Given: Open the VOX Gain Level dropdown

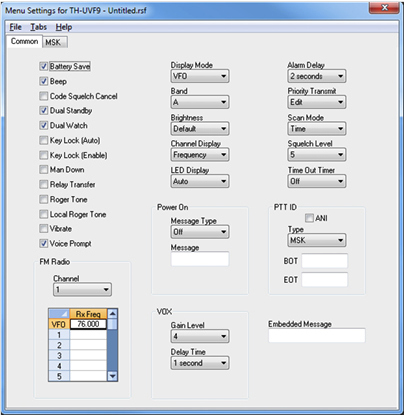Looking at the screenshot, I should [200, 336].
